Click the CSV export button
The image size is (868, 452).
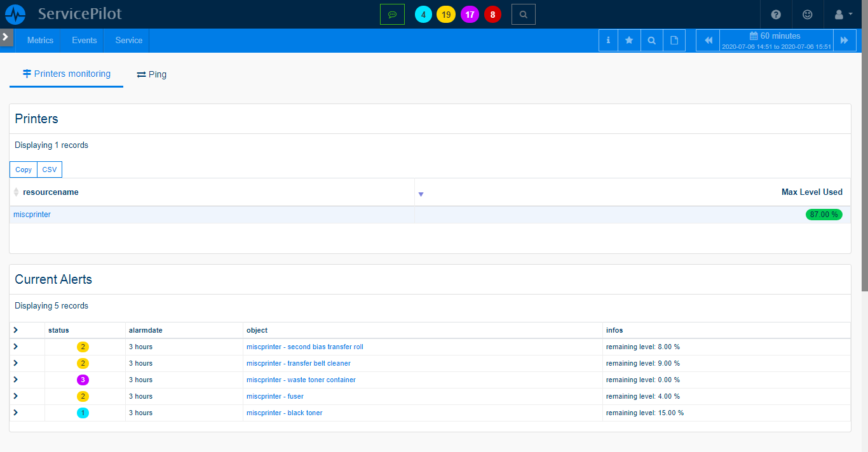[50, 169]
